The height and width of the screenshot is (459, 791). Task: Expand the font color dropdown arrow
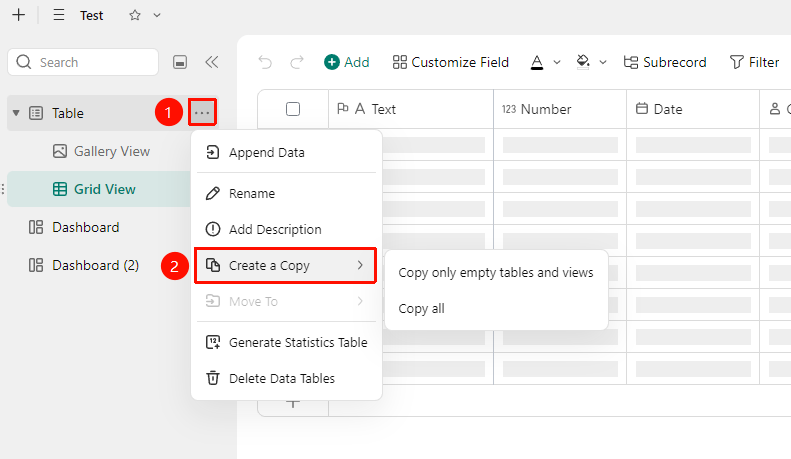pyautogui.click(x=557, y=63)
